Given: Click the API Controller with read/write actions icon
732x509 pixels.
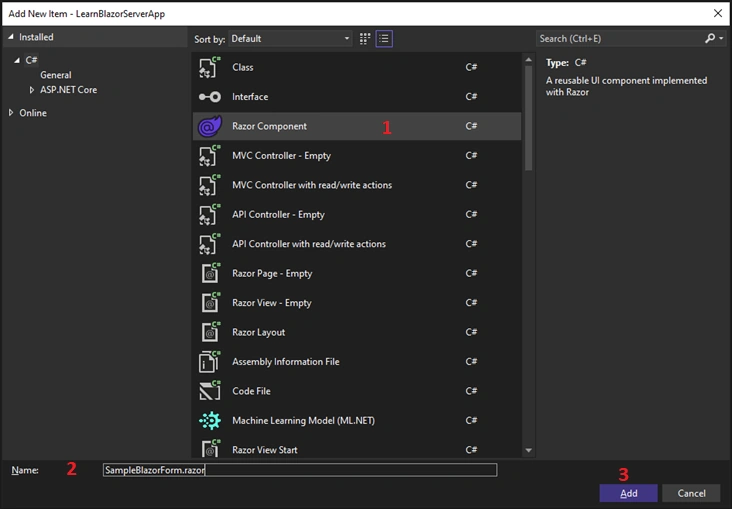Looking at the screenshot, I should [210, 244].
